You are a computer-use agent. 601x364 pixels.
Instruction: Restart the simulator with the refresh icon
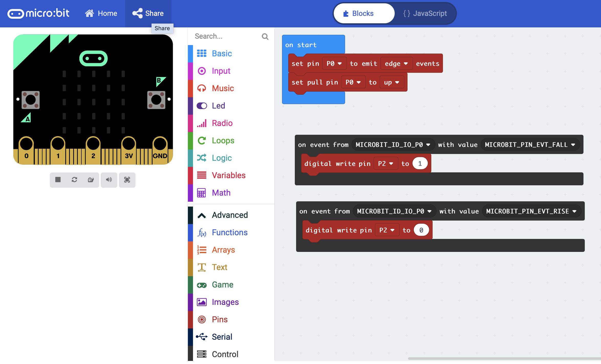coord(74,180)
